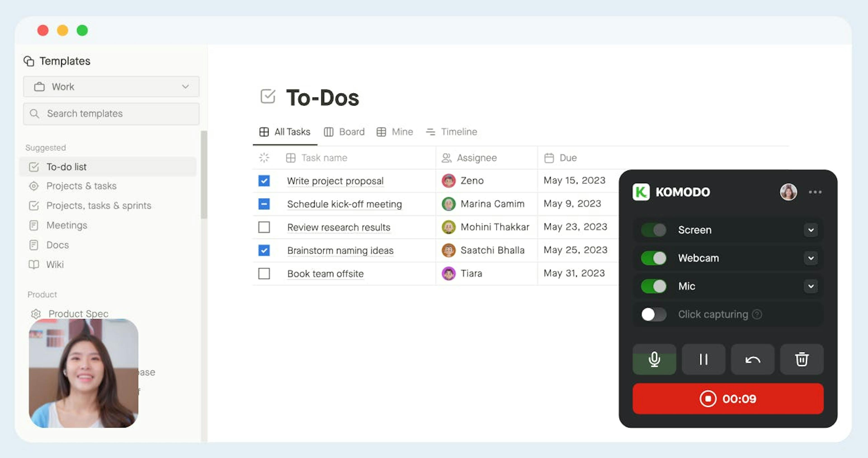Screen dimensions: 868x458
Task: Switch to the Mine tab
Action: pyautogui.click(x=395, y=132)
